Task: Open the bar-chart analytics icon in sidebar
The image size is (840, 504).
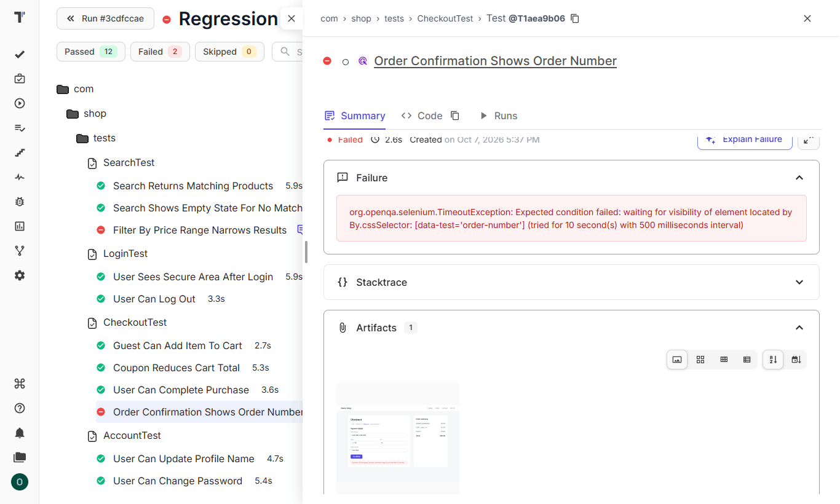Action: [20, 226]
